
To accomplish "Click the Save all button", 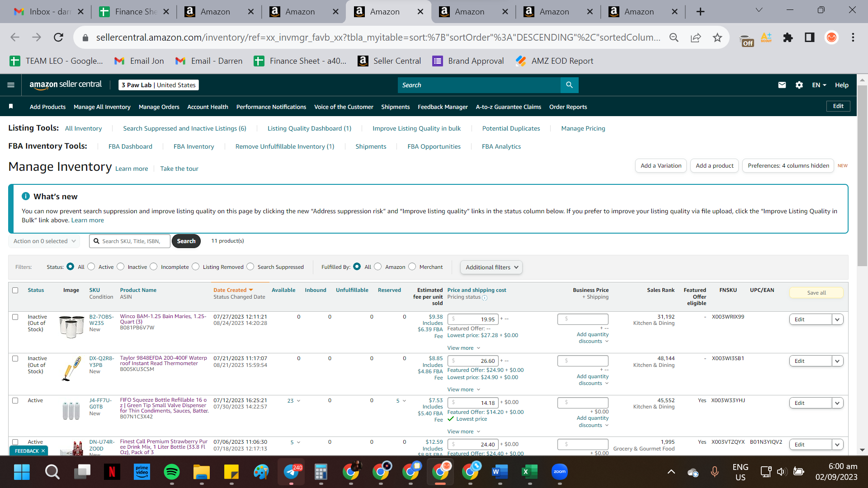I will [x=816, y=293].
